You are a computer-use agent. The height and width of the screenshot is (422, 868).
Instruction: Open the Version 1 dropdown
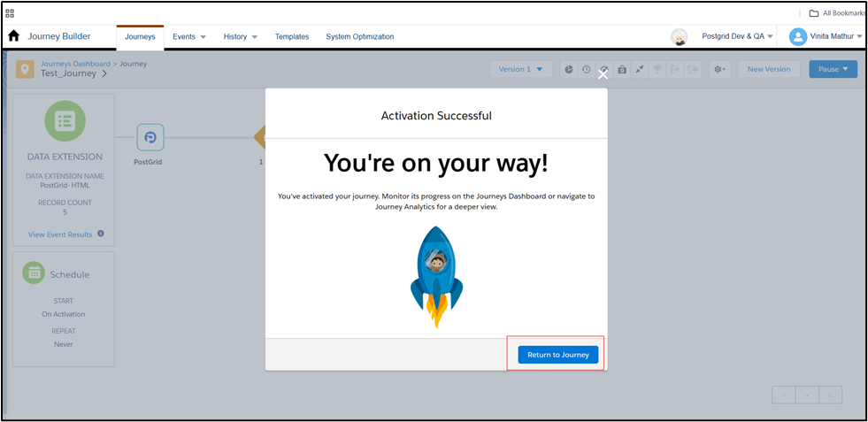(520, 69)
